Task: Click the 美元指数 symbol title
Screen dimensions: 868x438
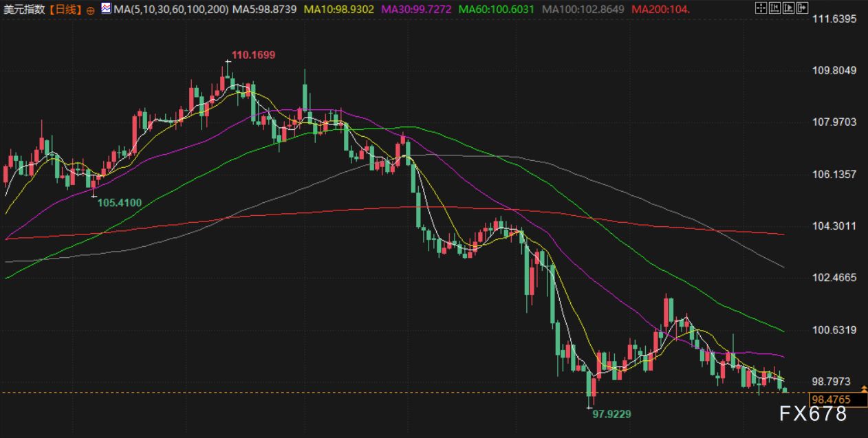Action: (x=25, y=10)
